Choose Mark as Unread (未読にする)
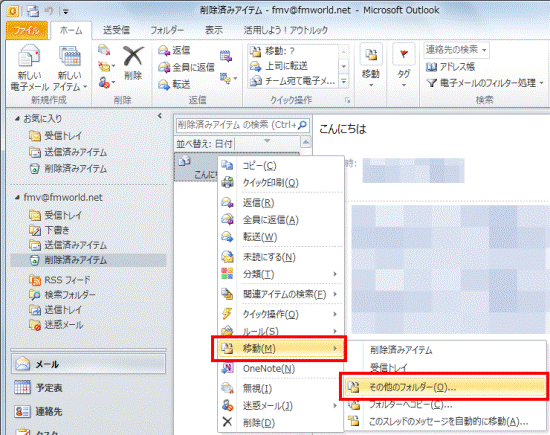 pyautogui.click(x=281, y=257)
